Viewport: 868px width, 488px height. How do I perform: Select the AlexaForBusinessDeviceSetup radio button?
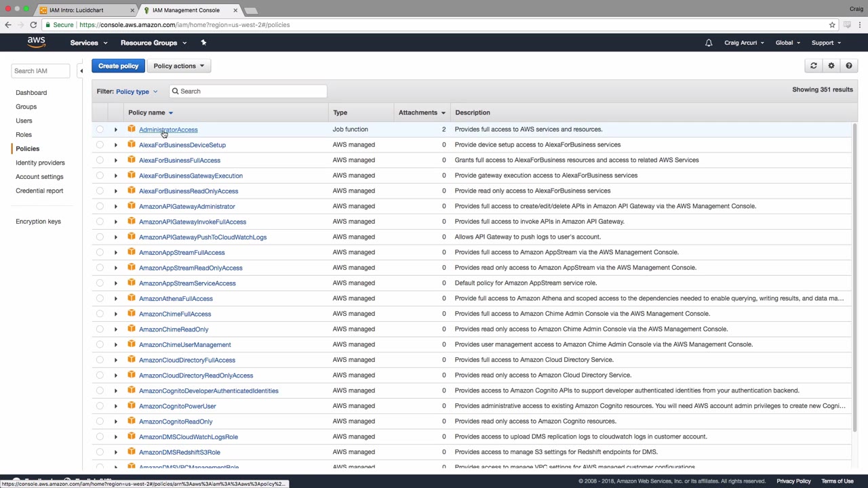pos(100,144)
